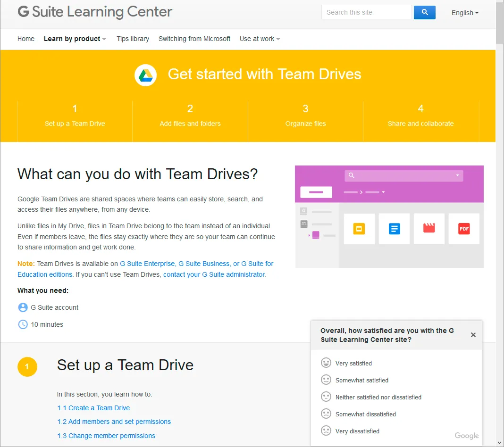
Task: Click the Somewhat dissatisfied frown face
Action: 326,414
